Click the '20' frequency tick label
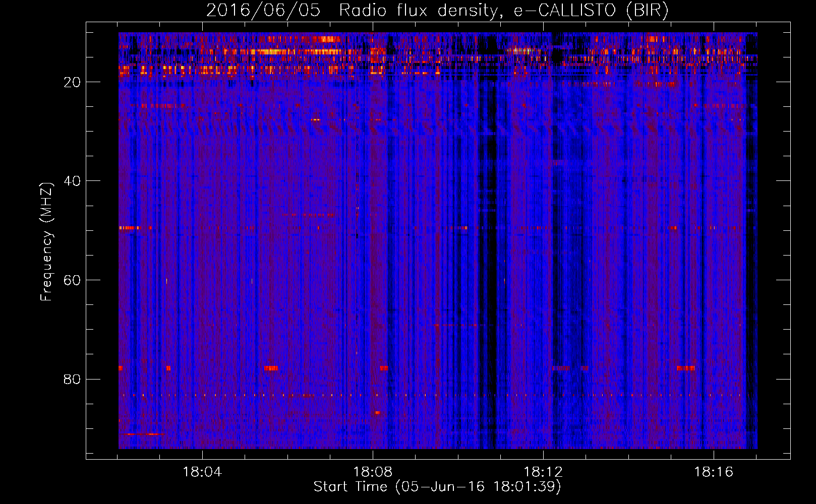 pyautogui.click(x=72, y=82)
